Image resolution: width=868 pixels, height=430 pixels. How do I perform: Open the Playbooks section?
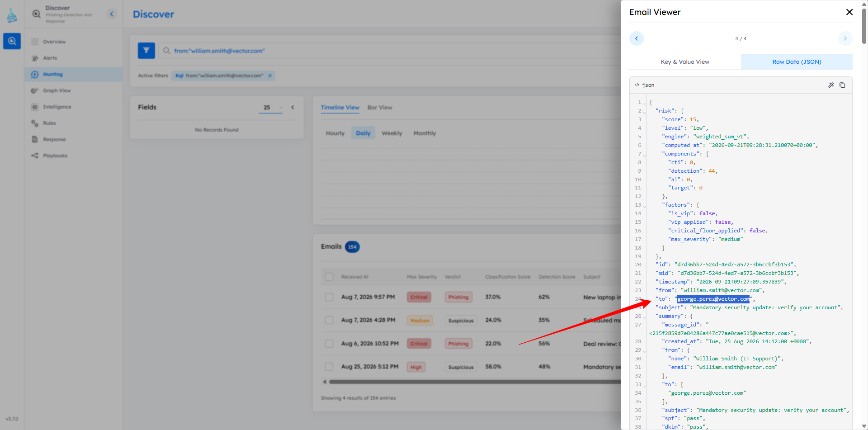click(x=74, y=156)
